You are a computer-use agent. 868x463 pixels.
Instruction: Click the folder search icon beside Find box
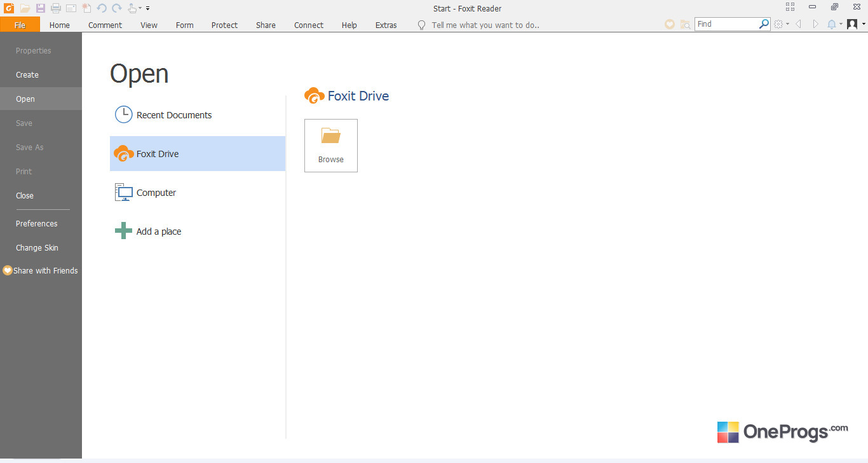click(686, 24)
